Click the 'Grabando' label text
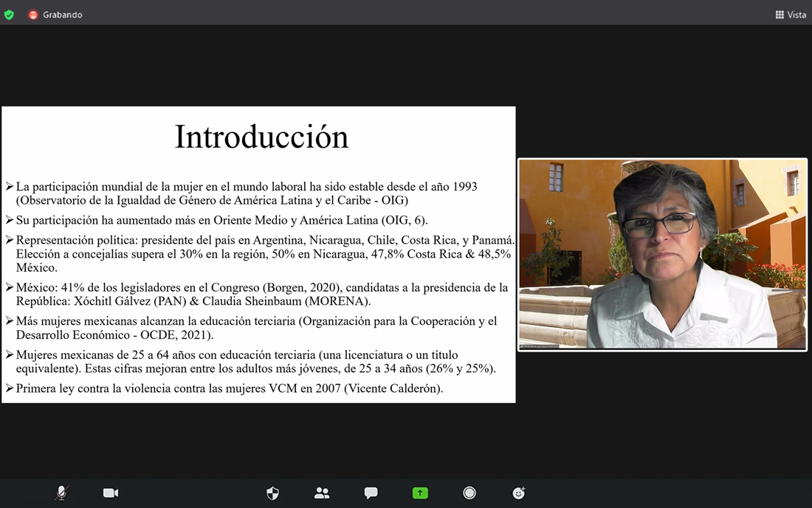This screenshot has width=812, height=508. coord(63,15)
